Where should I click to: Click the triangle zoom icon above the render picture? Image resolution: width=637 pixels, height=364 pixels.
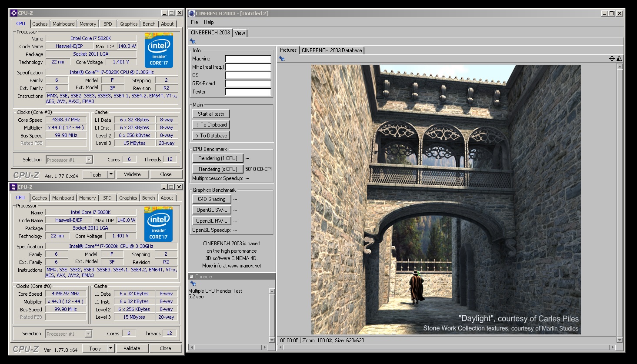pos(619,59)
